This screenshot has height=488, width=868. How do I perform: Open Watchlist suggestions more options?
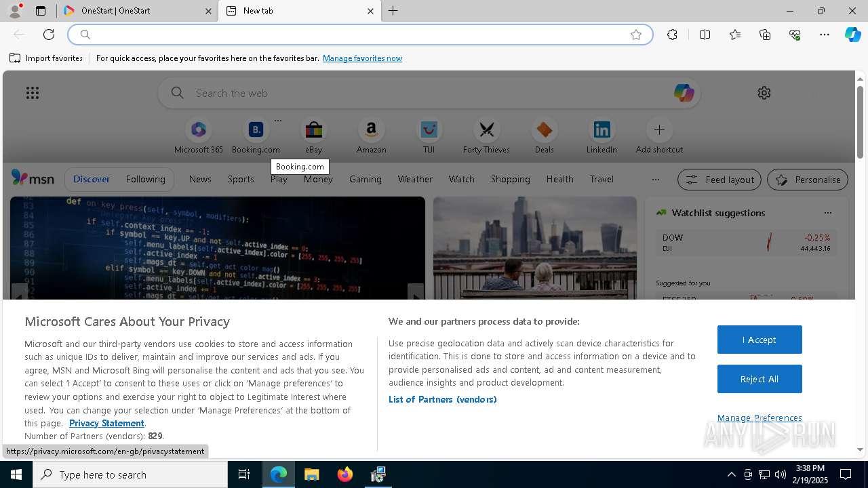(827, 213)
